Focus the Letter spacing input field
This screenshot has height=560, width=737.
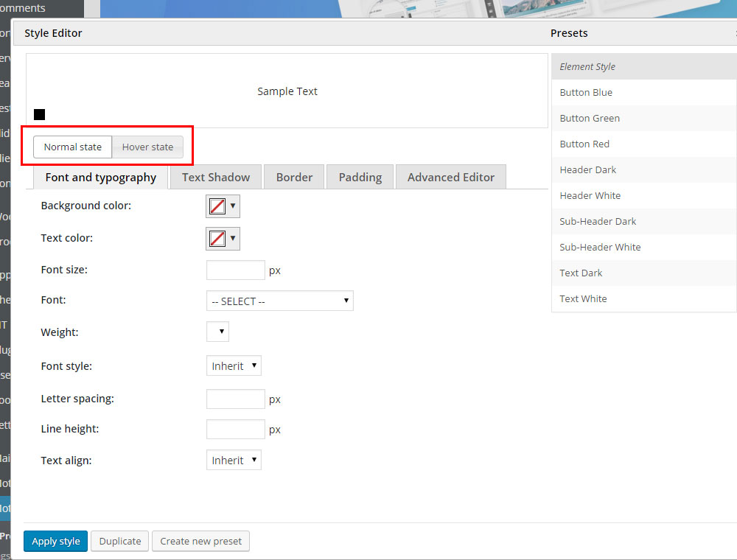[236, 399]
